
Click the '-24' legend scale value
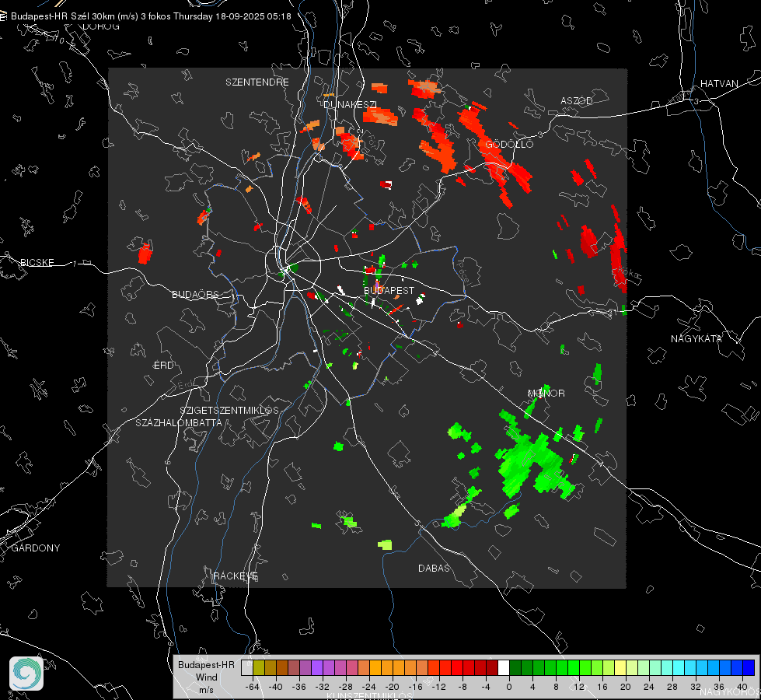(369, 687)
